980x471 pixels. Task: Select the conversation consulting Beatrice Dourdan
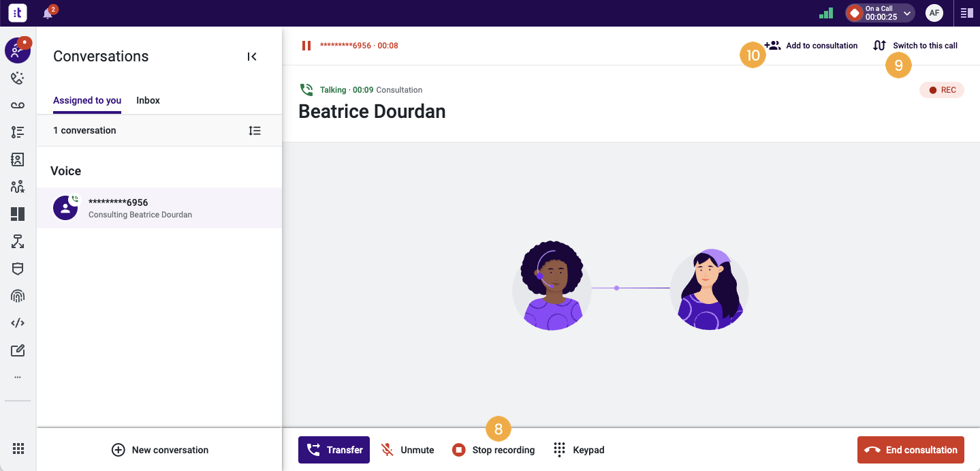(x=159, y=208)
